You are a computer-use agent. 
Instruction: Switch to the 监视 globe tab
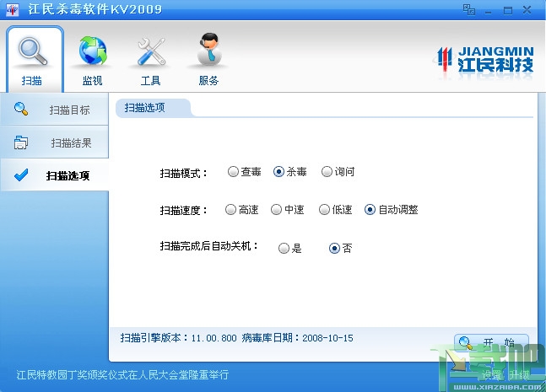(x=92, y=59)
